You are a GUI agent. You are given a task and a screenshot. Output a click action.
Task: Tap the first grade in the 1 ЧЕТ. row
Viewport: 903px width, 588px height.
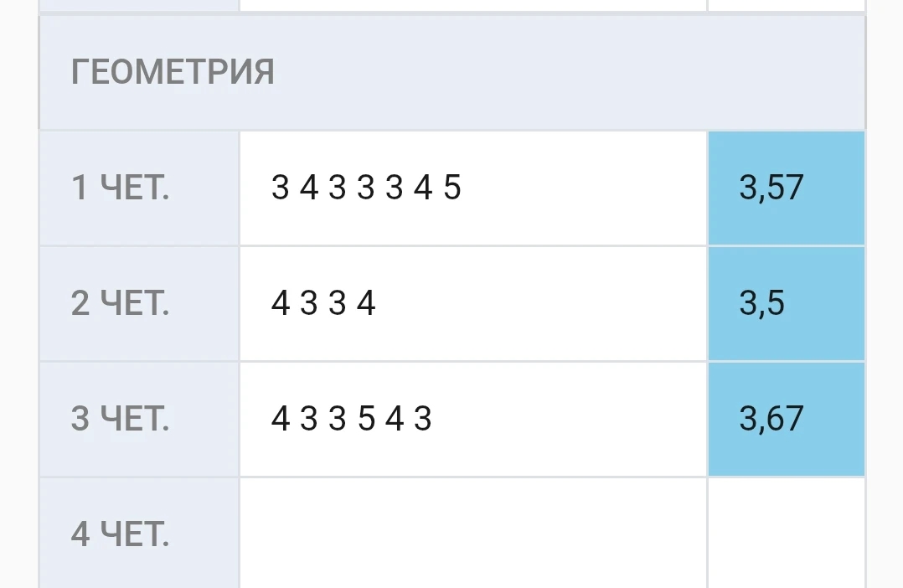pos(280,188)
